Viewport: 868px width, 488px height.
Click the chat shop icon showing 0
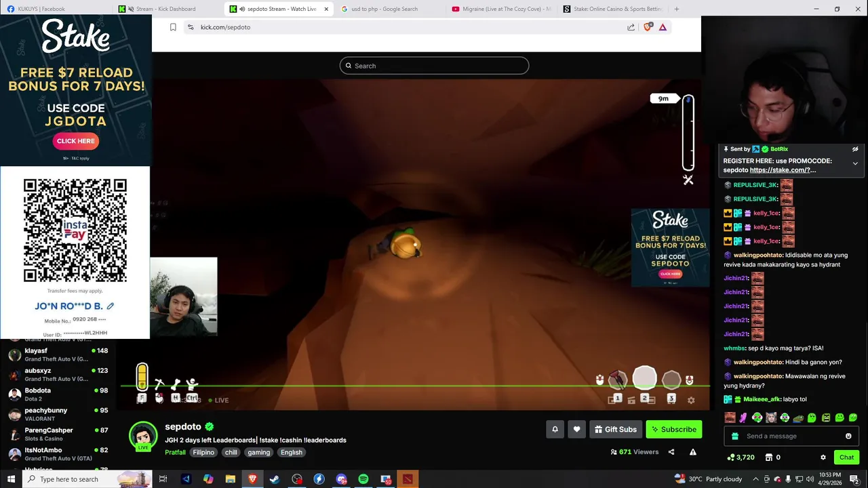(772, 457)
